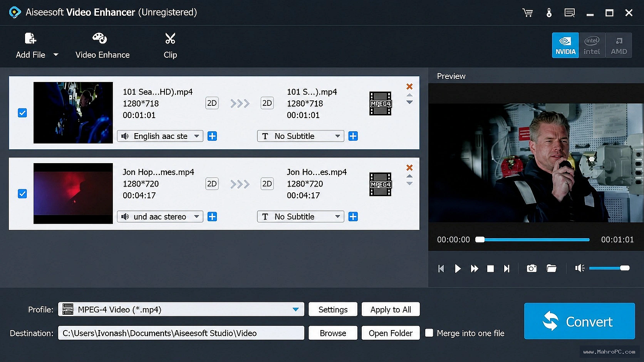
Task: Select thumbnail of 101 Sea...HD).mp4
Action: (73, 113)
